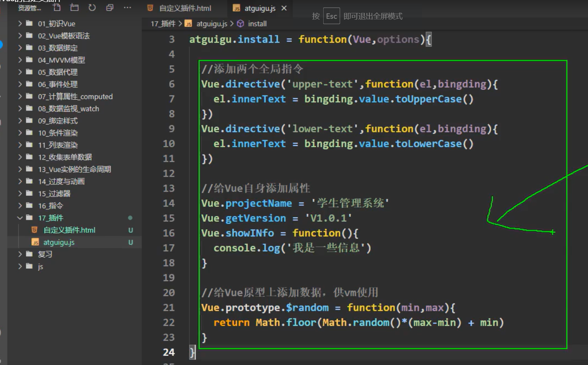Select the atguigu.js editor tab
This screenshot has width=588, height=365.
(x=260, y=8)
